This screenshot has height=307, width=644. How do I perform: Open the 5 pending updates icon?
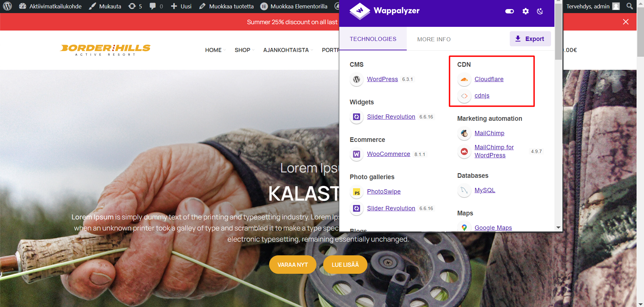135,6
